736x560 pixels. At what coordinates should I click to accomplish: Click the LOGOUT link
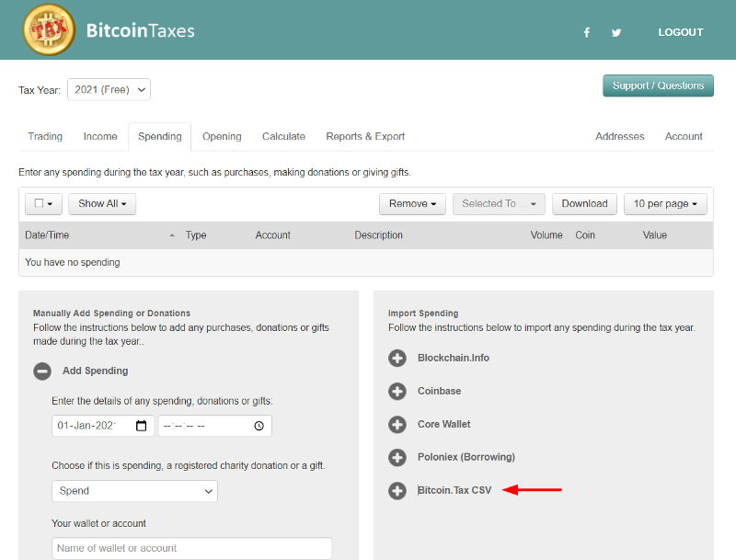coord(681,32)
